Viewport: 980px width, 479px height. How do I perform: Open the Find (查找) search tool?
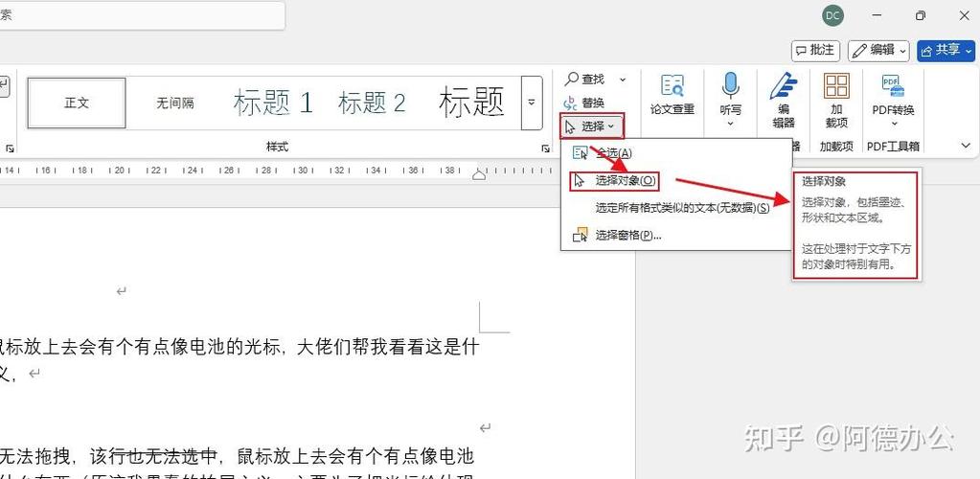point(585,80)
